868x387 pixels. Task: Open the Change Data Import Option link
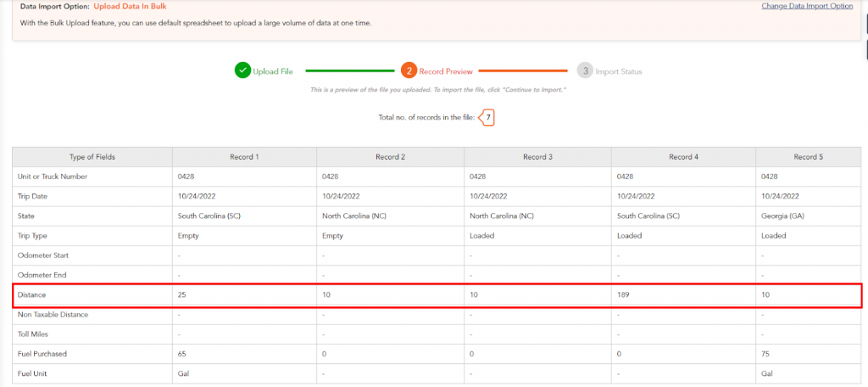(x=807, y=6)
